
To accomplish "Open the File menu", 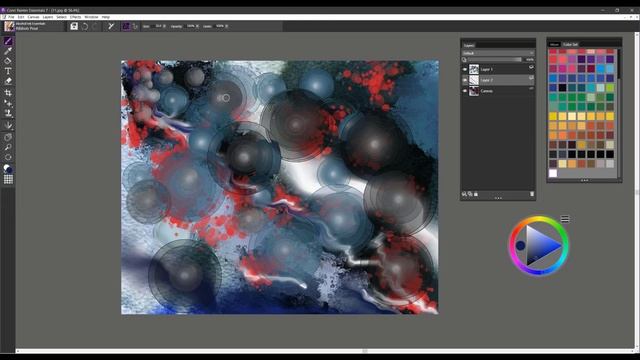I will [x=11, y=17].
